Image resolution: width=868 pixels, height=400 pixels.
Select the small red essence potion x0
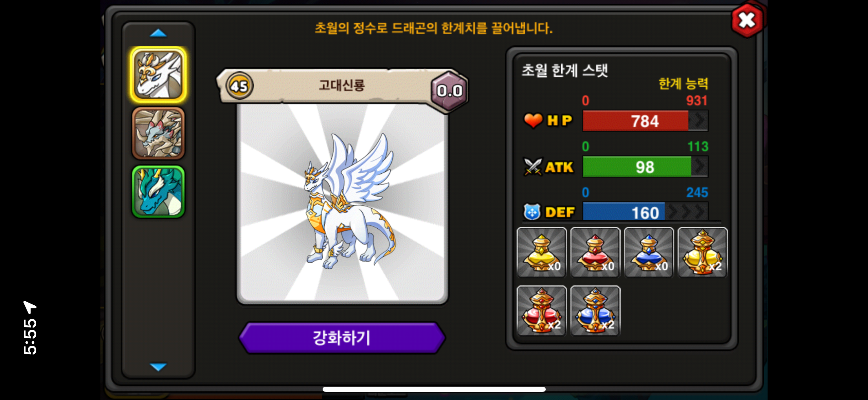[x=595, y=252]
